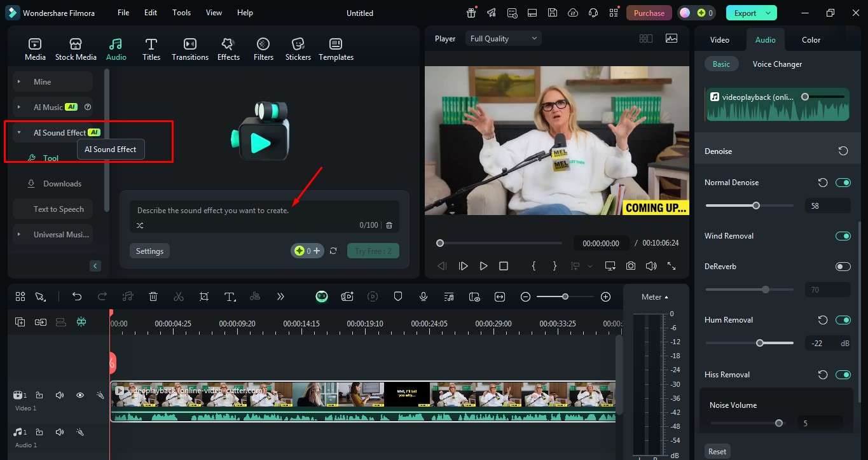868x460 pixels.
Task: Expand the Universal Music category
Action: (19, 234)
